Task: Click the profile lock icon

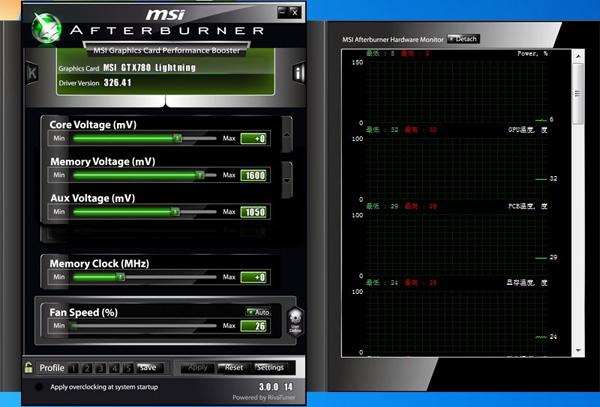Action: (29, 368)
